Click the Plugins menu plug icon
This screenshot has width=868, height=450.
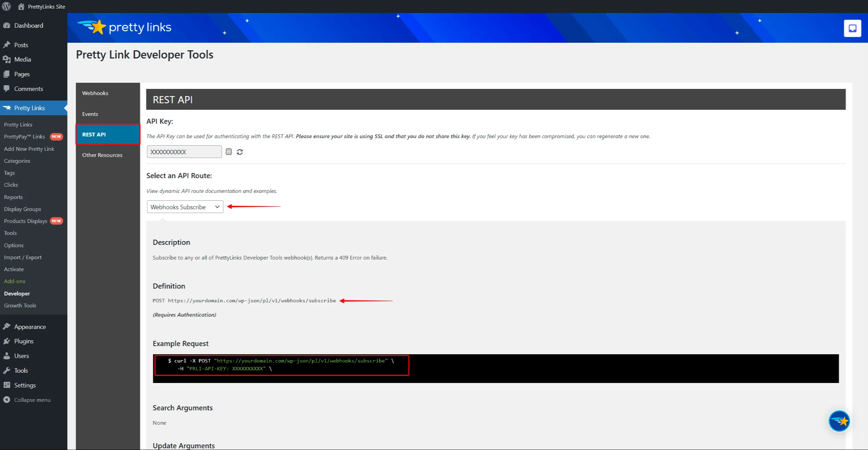click(6, 341)
